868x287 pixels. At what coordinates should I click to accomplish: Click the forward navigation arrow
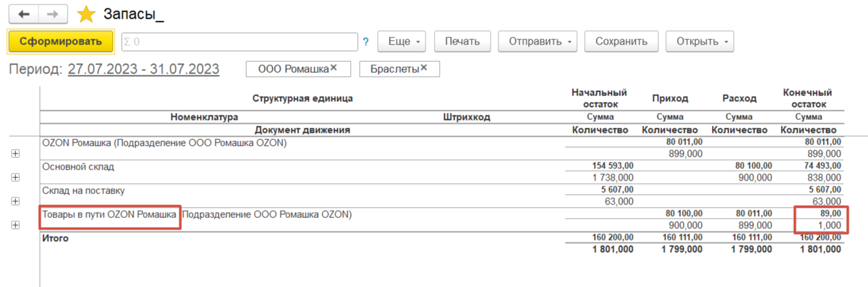54,14
